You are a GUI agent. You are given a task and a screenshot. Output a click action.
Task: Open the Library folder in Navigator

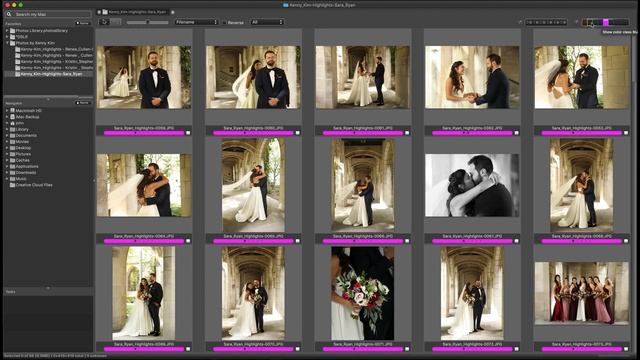[x=22, y=129]
